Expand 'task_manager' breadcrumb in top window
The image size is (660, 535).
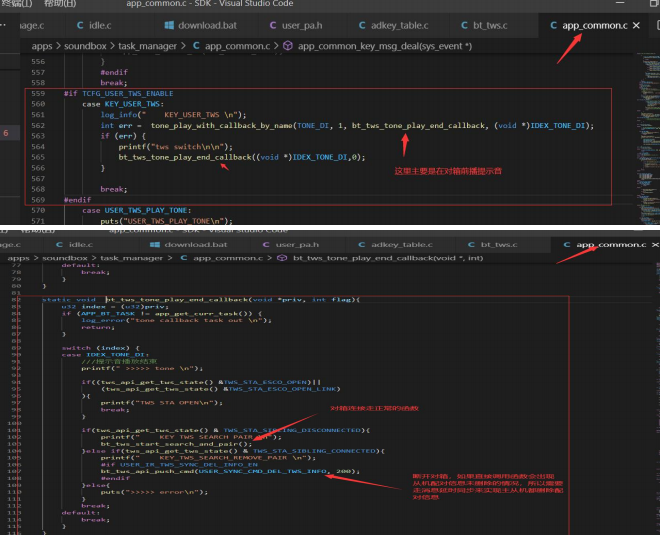pos(147,46)
